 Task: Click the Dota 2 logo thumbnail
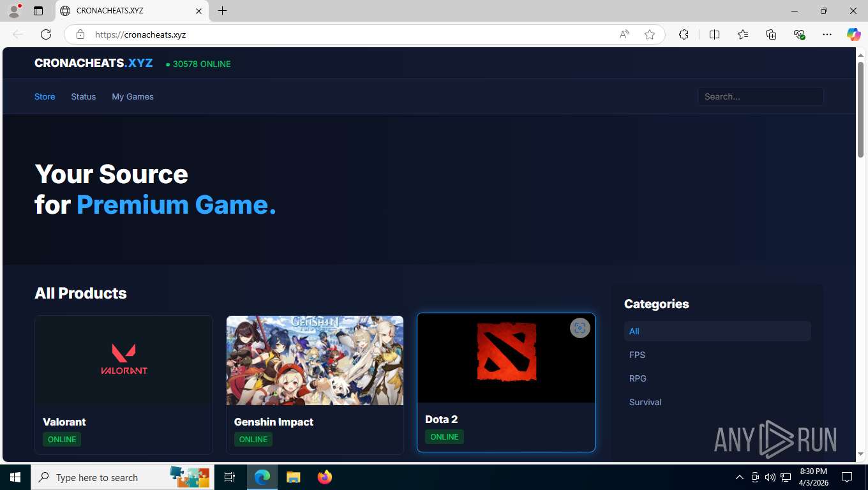[506, 358]
